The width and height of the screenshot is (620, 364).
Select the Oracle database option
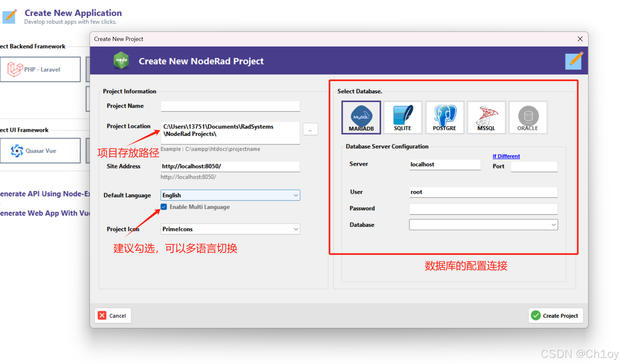[528, 117]
